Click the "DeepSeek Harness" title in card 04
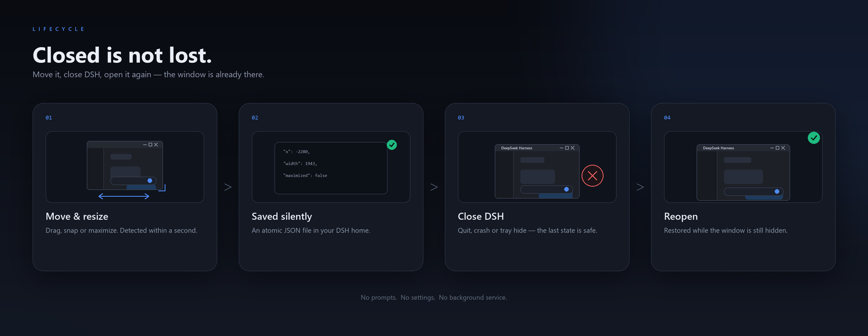 click(x=718, y=148)
